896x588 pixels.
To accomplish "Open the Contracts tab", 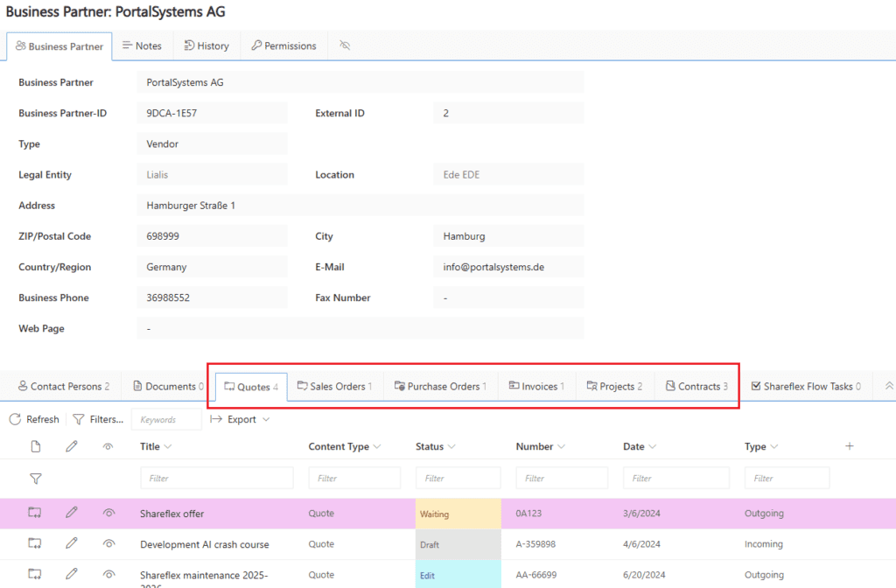I will click(697, 386).
